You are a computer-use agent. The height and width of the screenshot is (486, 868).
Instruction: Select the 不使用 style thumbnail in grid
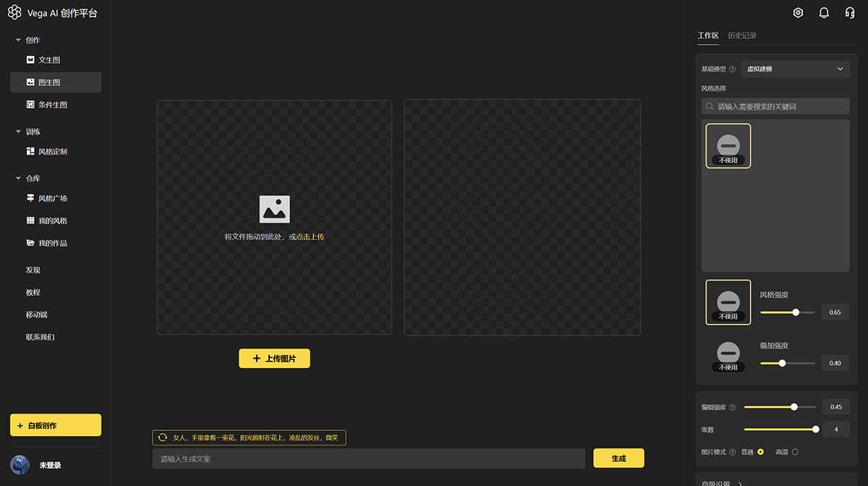pos(728,146)
